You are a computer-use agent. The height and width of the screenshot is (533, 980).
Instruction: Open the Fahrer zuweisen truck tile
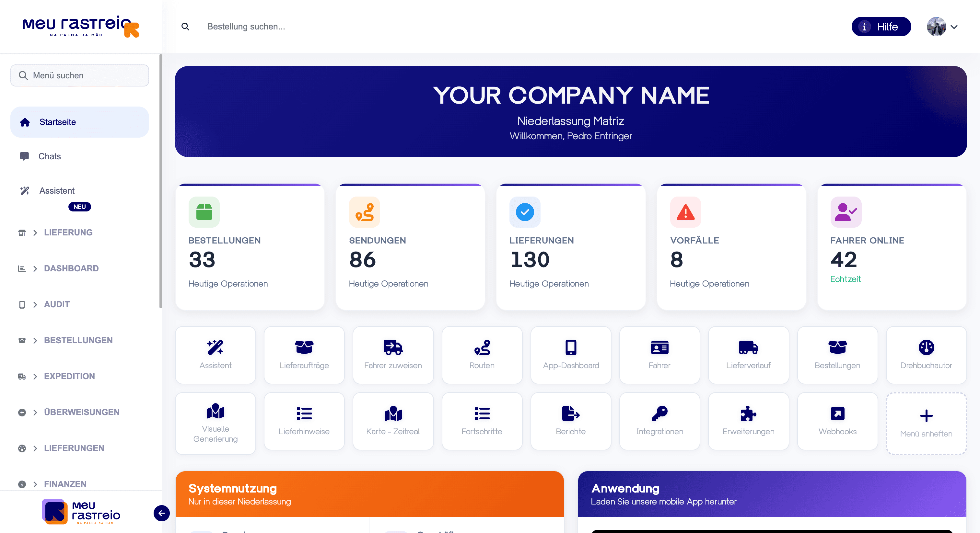pos(393,355)
